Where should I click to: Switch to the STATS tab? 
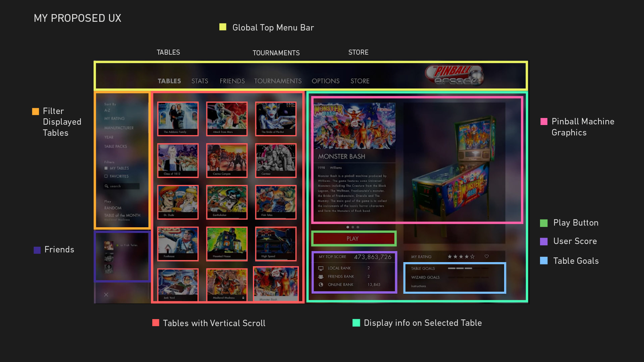pos(200,81)
